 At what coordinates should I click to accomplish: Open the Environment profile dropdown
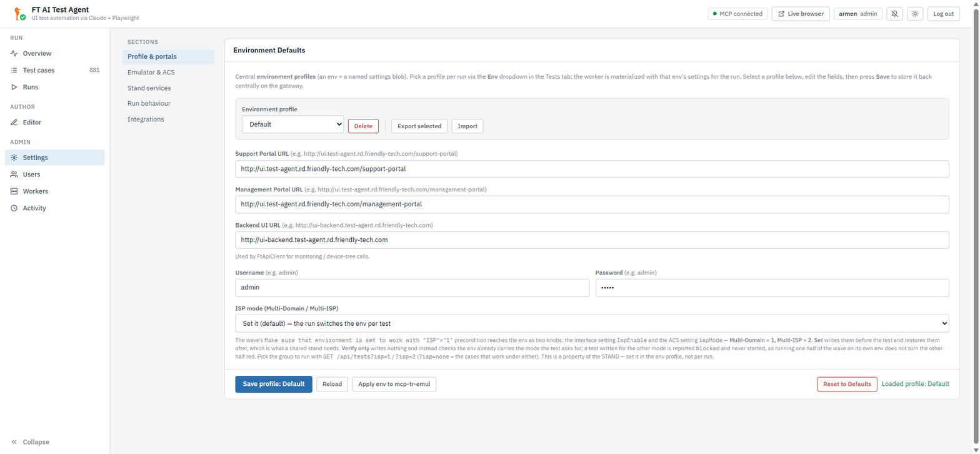click(x=292, y=124)
